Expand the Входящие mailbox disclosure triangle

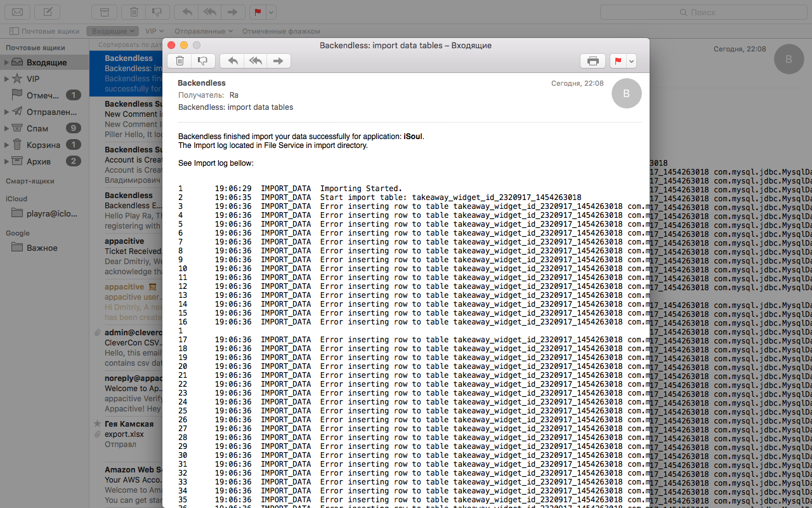[6, 63]
